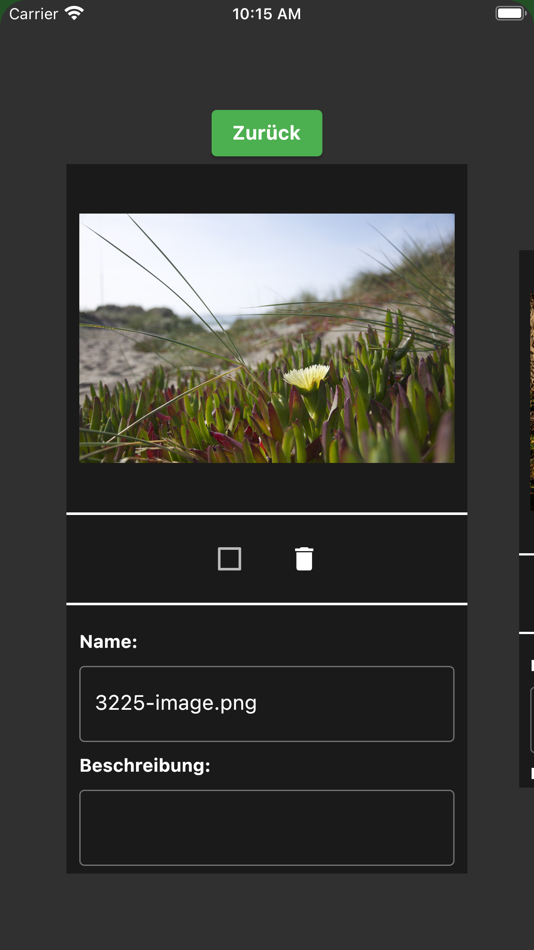Focus the empty Beschreibung text field
Viewport: 534px width, 950px height.
(267, 828)
